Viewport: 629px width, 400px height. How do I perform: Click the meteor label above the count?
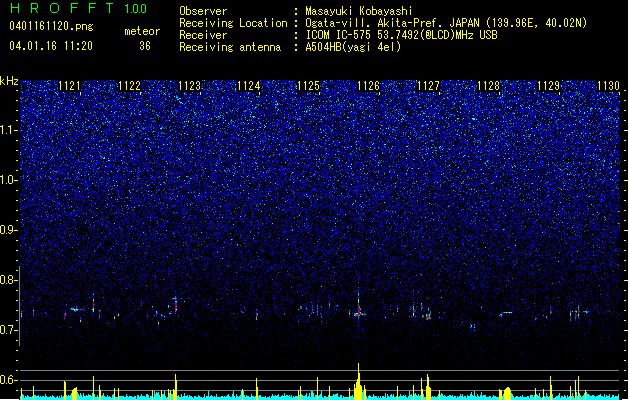(142, 31)
